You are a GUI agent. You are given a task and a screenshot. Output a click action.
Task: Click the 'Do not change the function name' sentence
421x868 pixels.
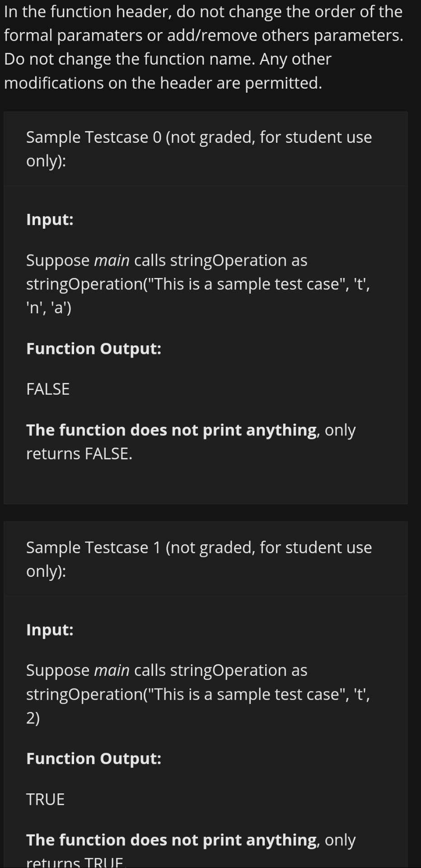point(129,59)
